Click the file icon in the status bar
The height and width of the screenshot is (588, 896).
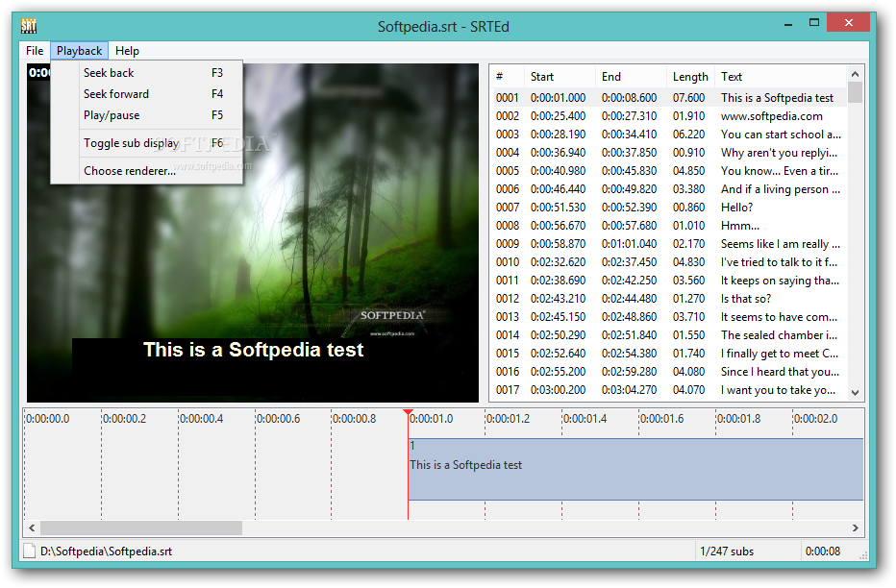[29, 551]
